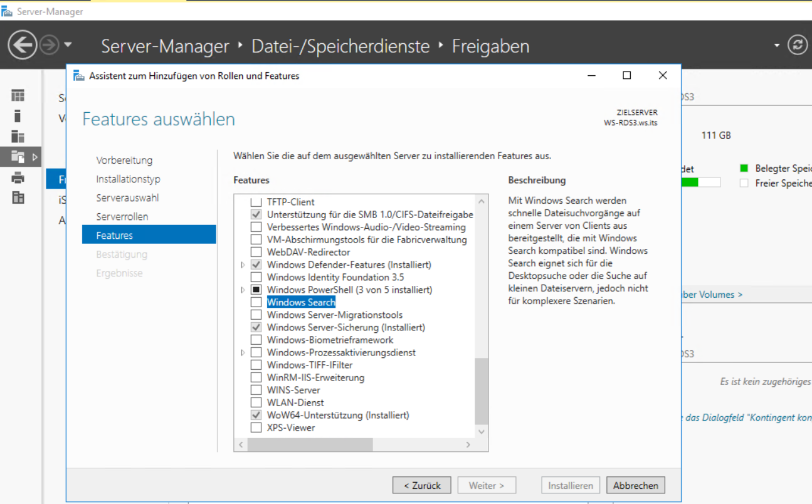The width and height of the screenshot is (812, 504).
Task: Toggle Verbessertes Windows-Audio-/Video-Streaming checkbox
Action: pyautogui.click(x=256, y=227)
